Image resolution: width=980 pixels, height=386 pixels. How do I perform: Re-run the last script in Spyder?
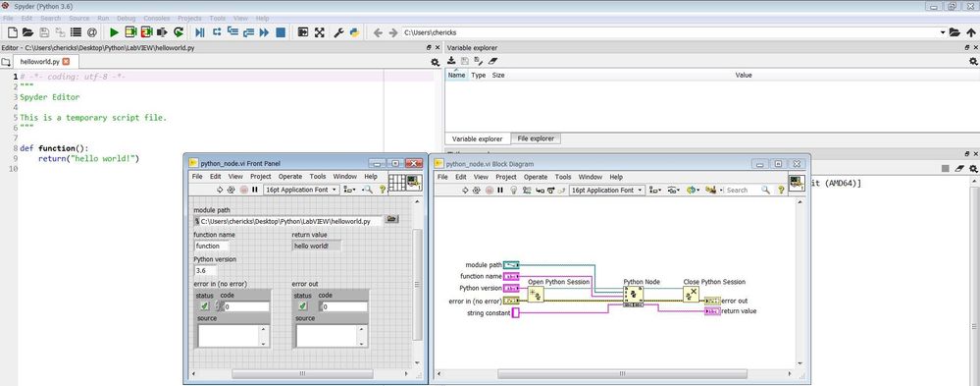[x=179, y=31]
